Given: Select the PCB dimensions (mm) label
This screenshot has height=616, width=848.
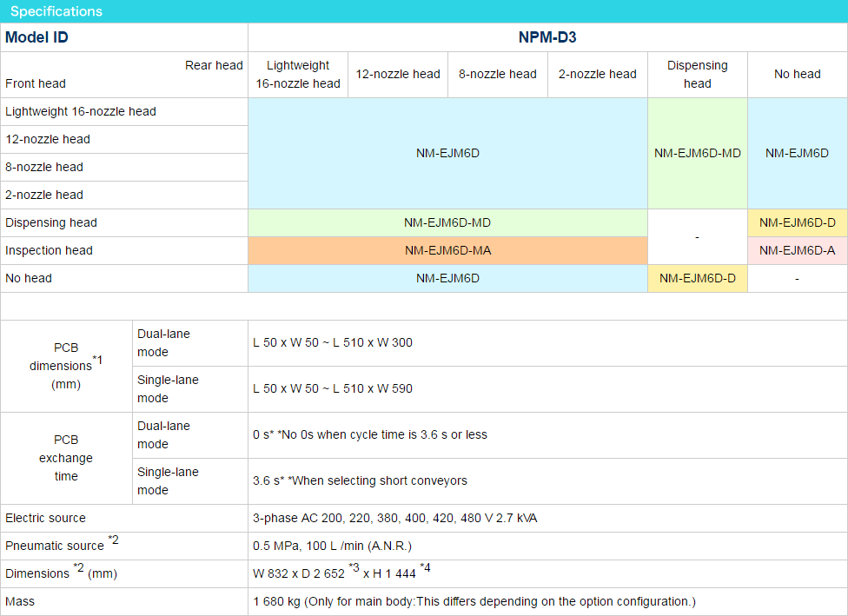Looking at the screenshot, I should point(66,366).
